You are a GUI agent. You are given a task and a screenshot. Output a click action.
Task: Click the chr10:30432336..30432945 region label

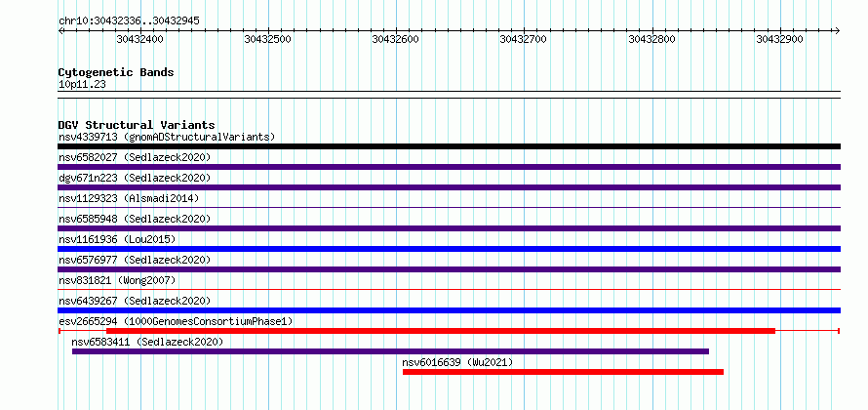tap(129, 20)
